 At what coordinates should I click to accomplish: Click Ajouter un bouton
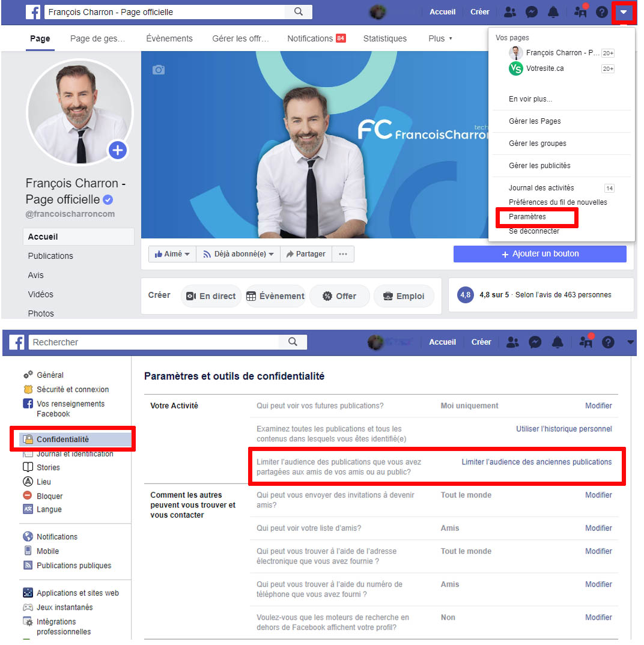coord(540,254)
